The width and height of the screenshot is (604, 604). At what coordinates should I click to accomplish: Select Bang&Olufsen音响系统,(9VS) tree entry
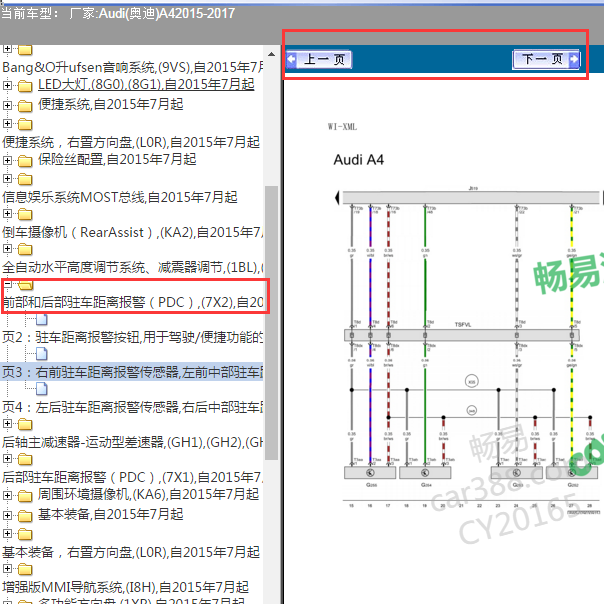coord(133,67)
